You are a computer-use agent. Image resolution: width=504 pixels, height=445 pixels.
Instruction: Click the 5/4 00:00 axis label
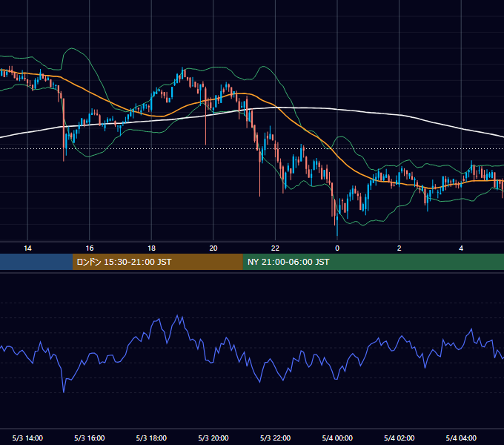[337, 438]
